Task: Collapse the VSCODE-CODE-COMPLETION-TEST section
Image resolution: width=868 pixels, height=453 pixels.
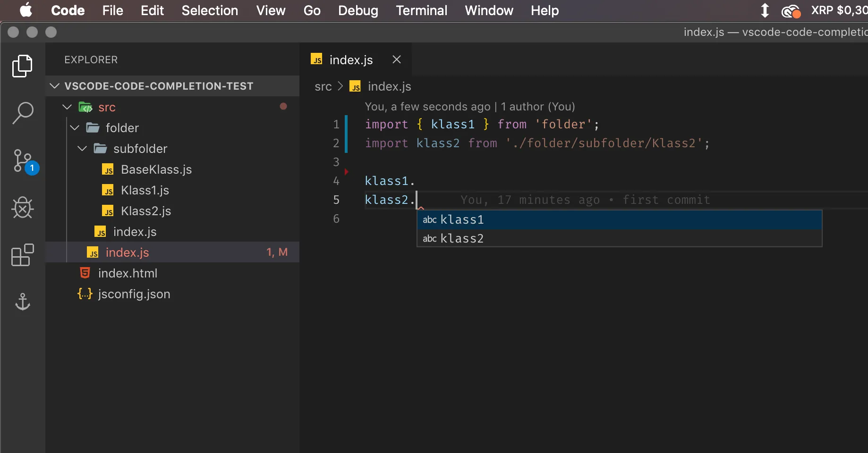Action: tap(55, 86)
